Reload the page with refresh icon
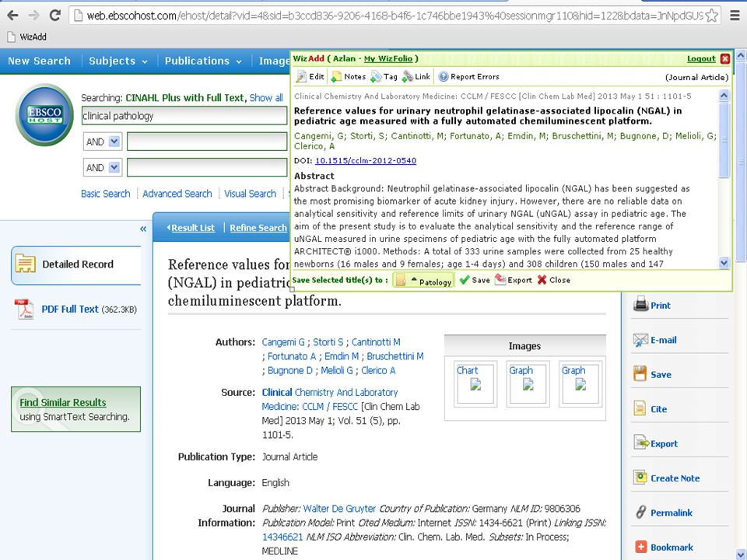The image size is (747, 560). coord(55,16)
